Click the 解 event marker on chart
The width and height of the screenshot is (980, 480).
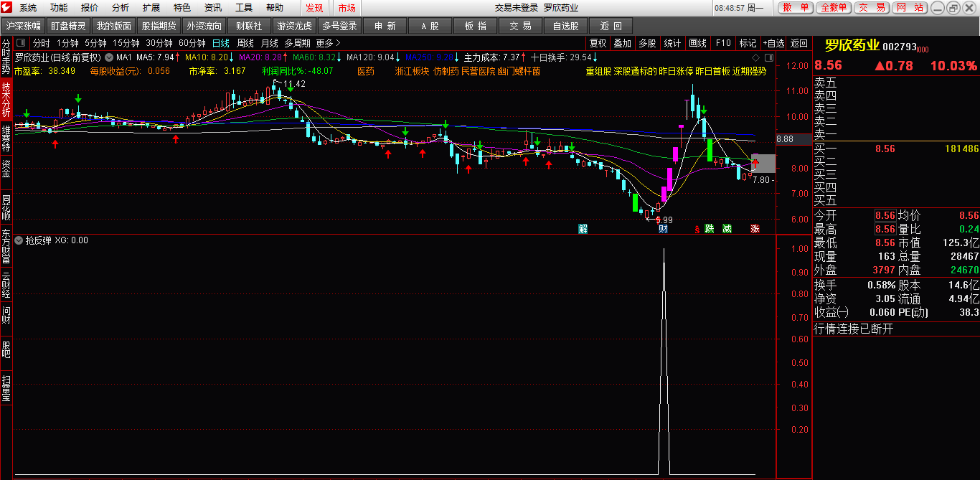coord(583,229)
